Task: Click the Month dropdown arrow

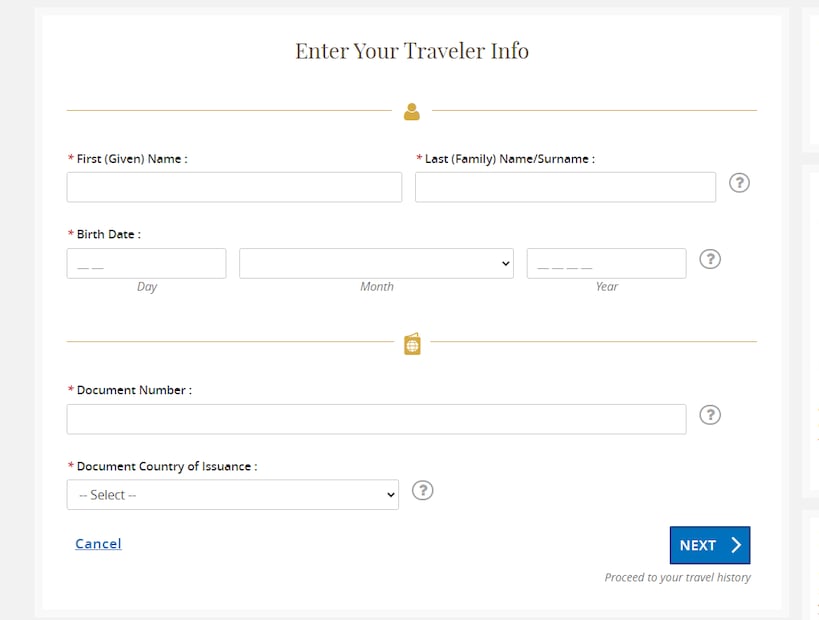Action: (505, 263)
